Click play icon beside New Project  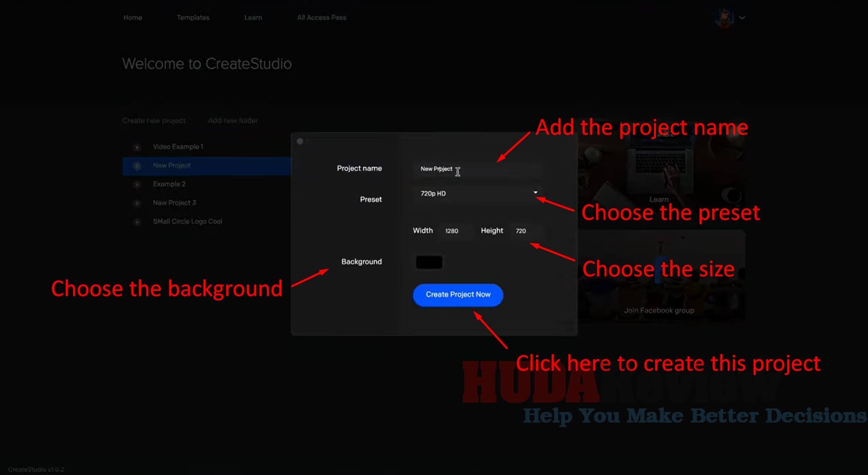pos(137,166)
